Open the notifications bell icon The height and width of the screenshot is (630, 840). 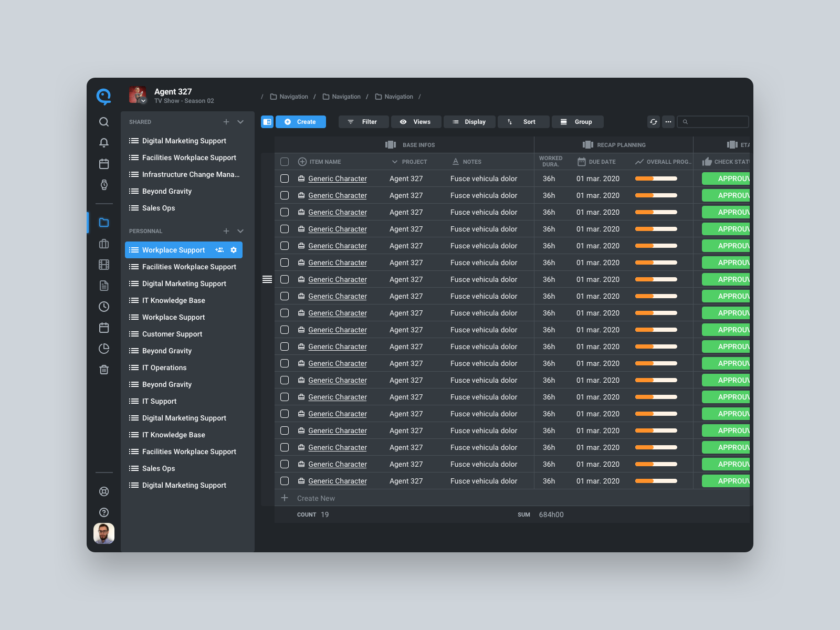click(104, 142)
